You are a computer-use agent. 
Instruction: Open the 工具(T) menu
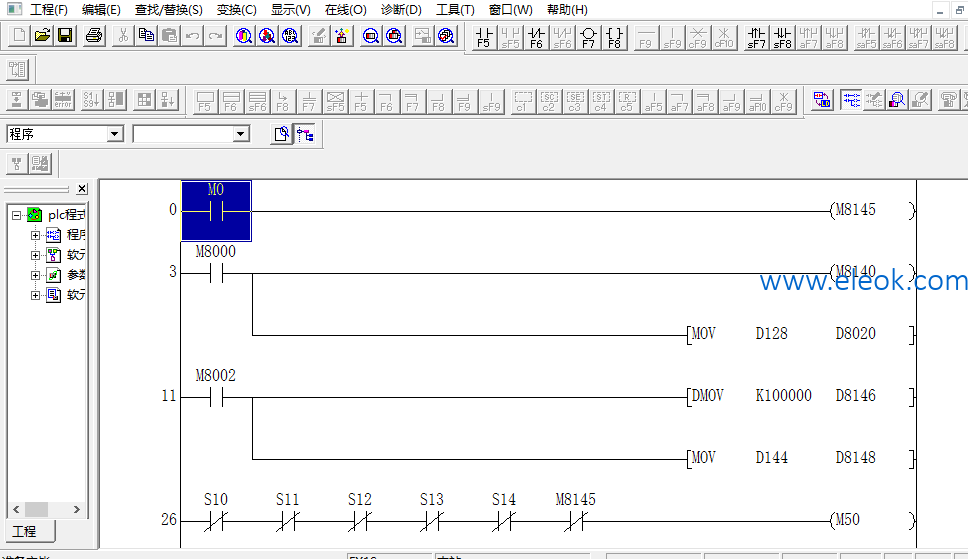[455, 10]
